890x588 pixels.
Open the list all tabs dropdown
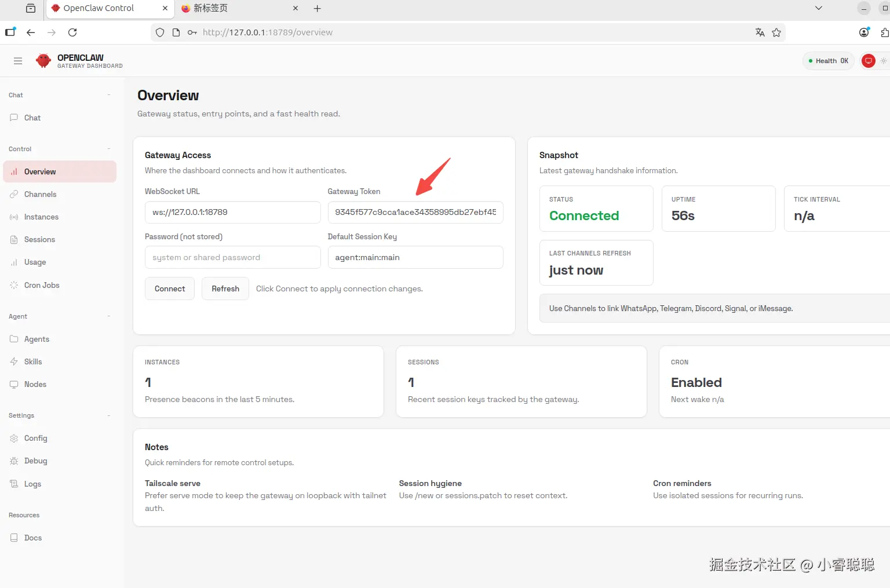819,8
